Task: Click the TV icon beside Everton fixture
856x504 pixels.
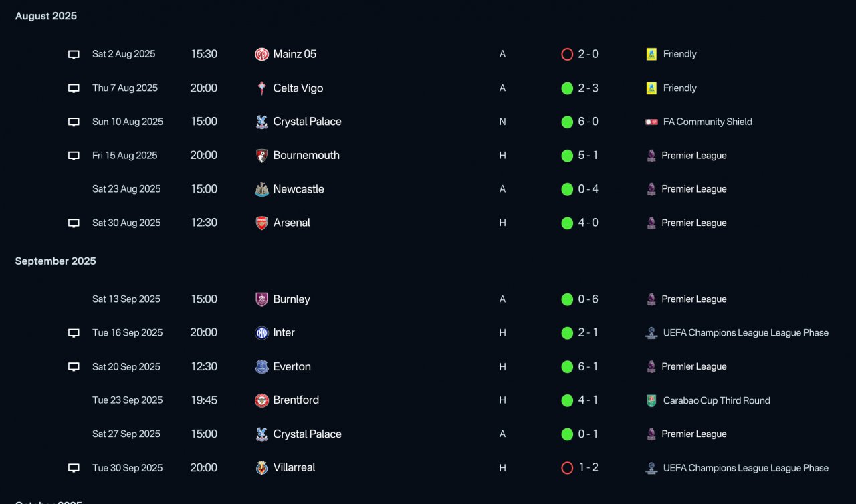Action: pyautogui.click(x=74, y=367)
